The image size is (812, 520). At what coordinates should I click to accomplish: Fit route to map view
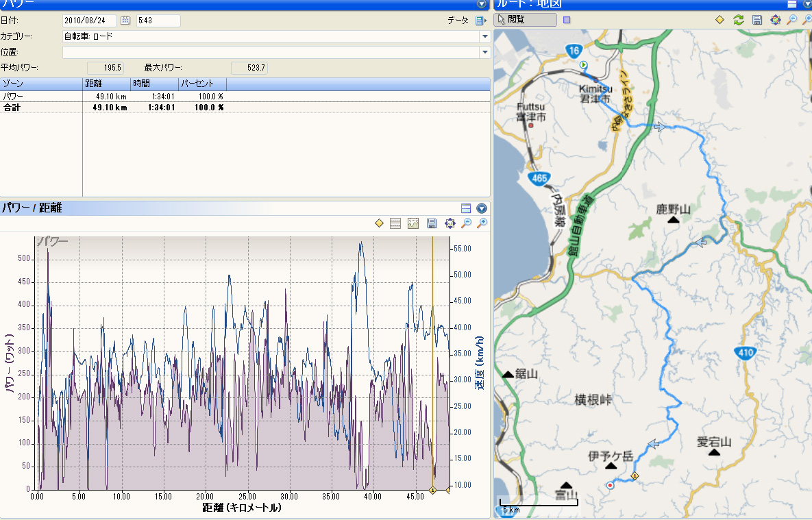point(775,20)
